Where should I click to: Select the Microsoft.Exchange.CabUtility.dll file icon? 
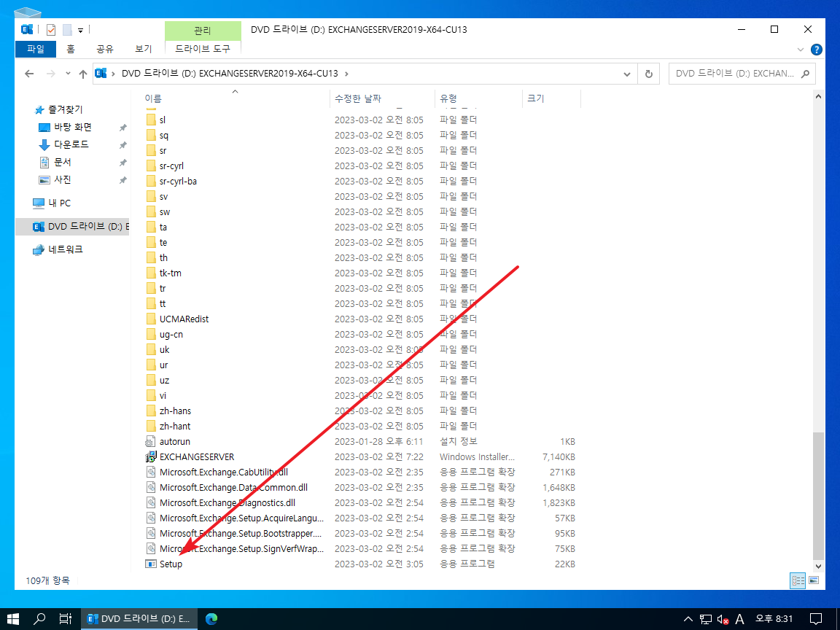click(x=151, y=472)
